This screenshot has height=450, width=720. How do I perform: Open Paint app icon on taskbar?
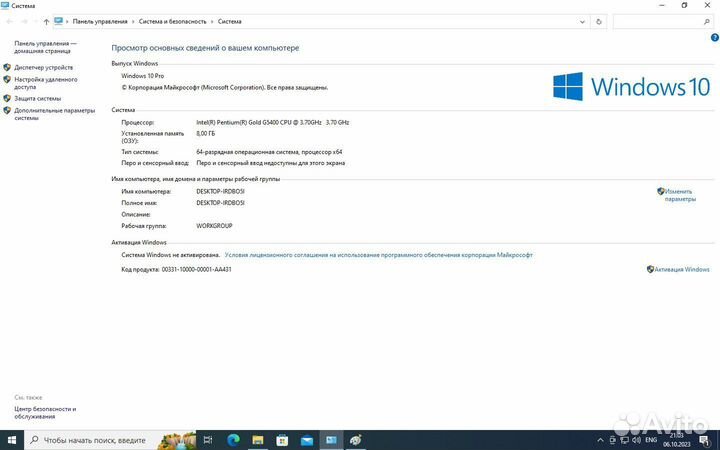(x=355, y=440)
